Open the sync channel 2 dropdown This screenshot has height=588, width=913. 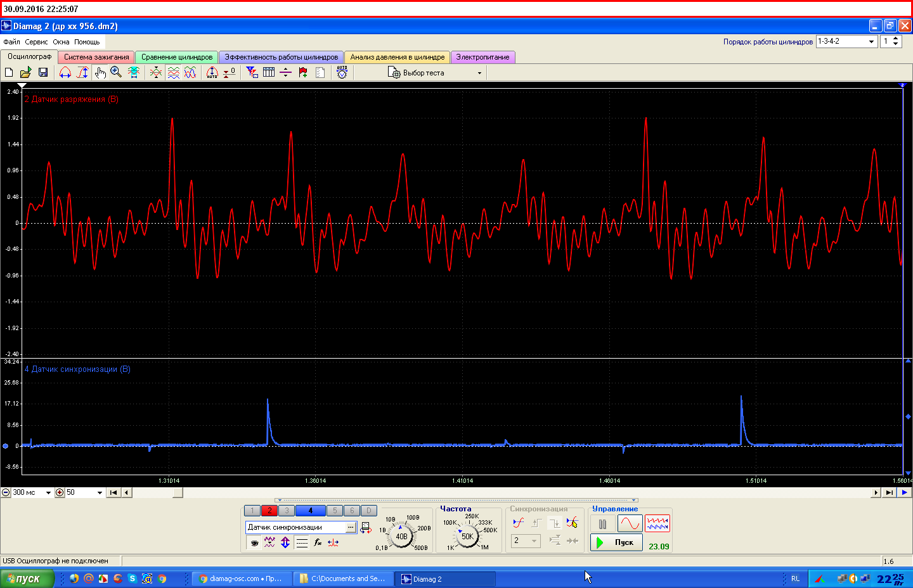pyautogui.click(x=534, y=540)
